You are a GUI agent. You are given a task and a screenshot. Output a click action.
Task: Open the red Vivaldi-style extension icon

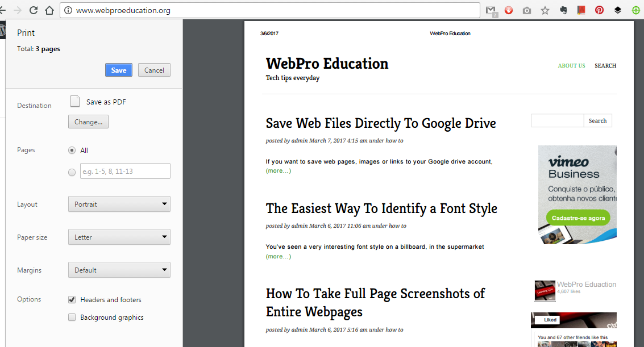tap(509, 10)
